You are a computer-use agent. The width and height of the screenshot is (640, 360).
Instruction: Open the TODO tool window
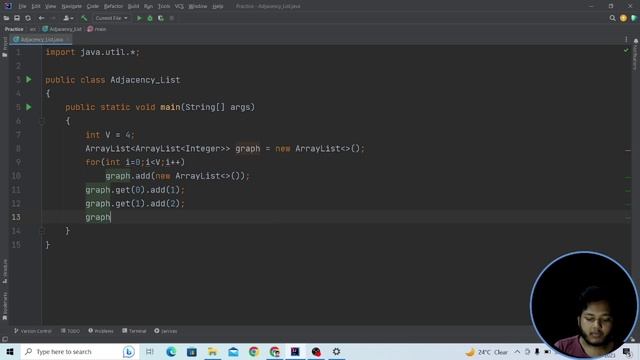(x=70, y=331)
